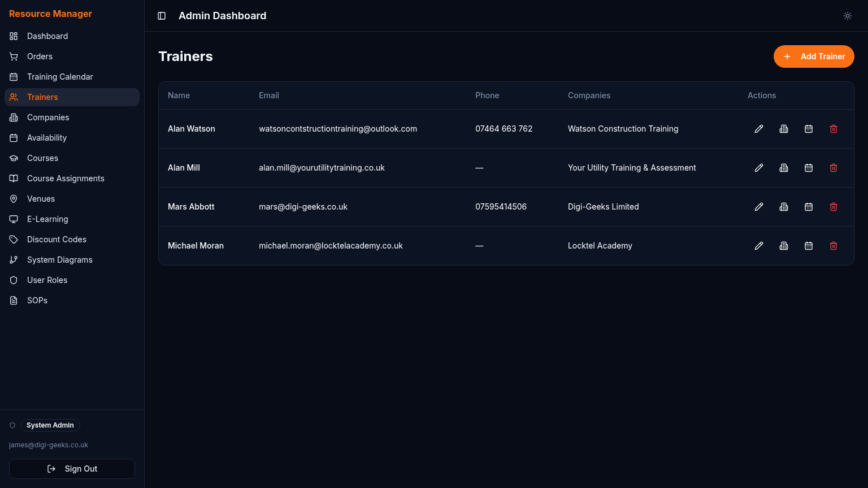Edit Michael Moran with the pencil icon

coord(759,246)
